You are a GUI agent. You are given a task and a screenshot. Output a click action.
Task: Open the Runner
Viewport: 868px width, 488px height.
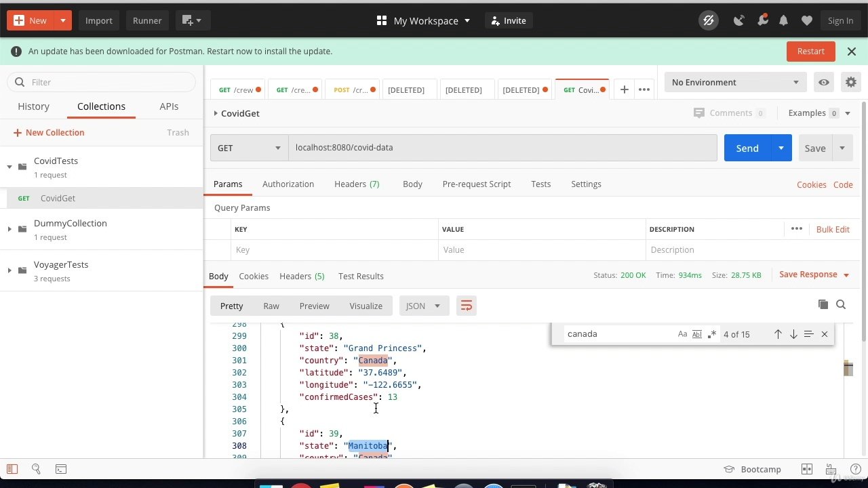[x=147, y=20]
